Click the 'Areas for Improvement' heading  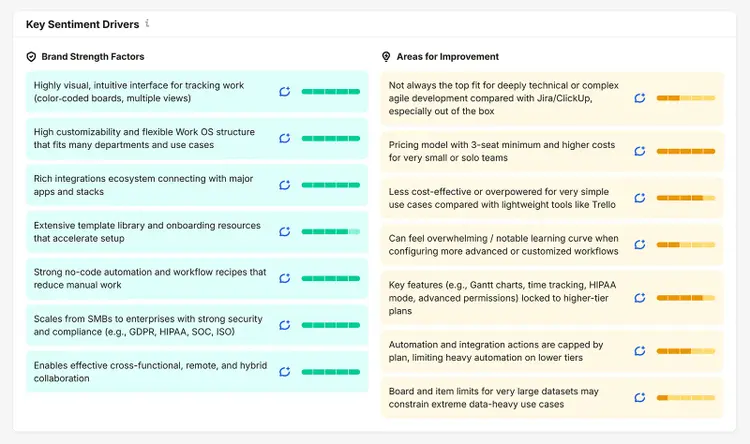(x=448, y=56)
